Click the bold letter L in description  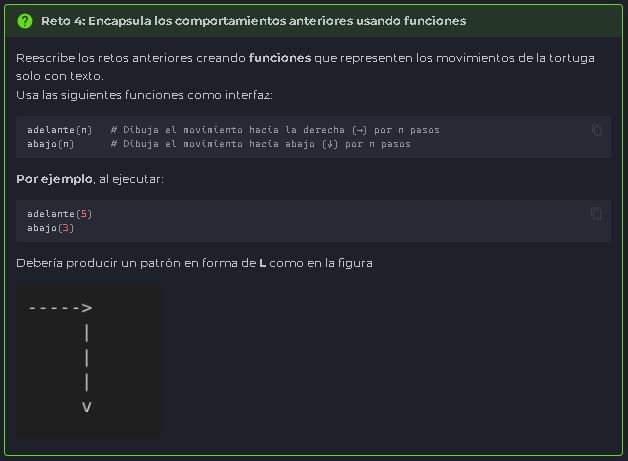262,263
